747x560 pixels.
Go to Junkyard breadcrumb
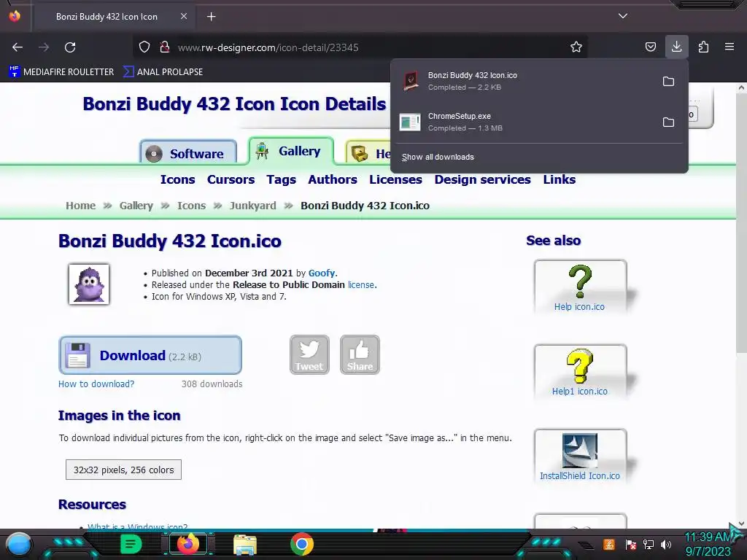point(253,206)
